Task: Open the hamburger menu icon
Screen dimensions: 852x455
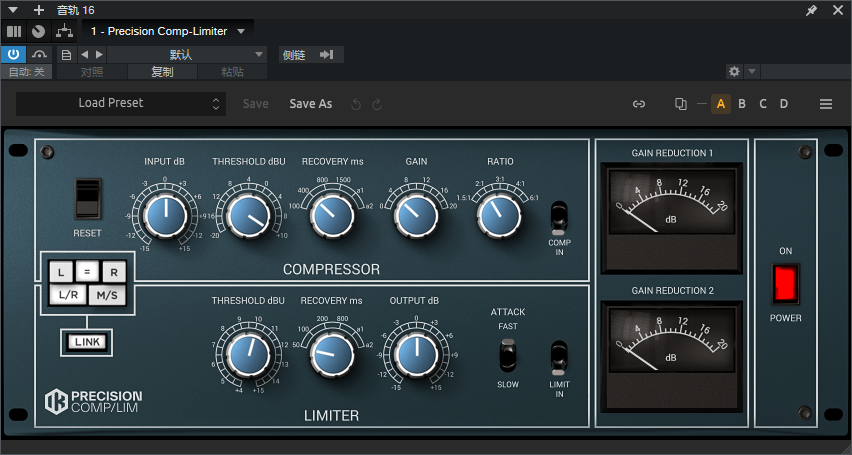Action: pos(826,104)
